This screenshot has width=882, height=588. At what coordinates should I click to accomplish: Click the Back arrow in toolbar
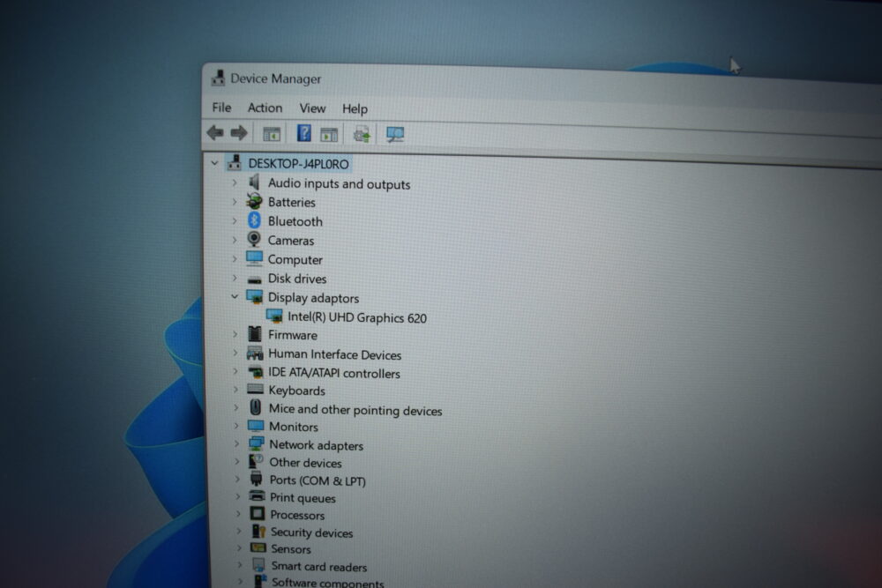[215, 132]
